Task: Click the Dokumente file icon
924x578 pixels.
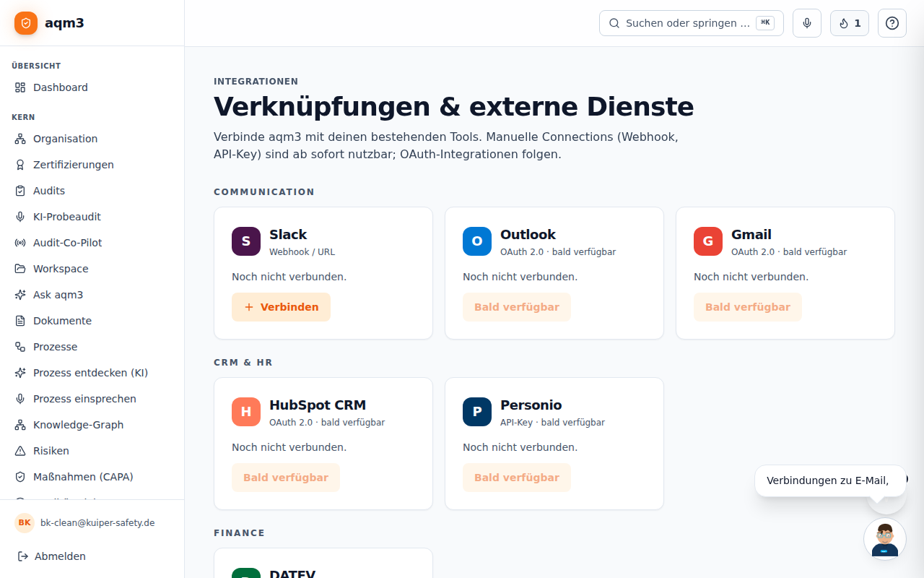Action: click(x=20, y=321)
